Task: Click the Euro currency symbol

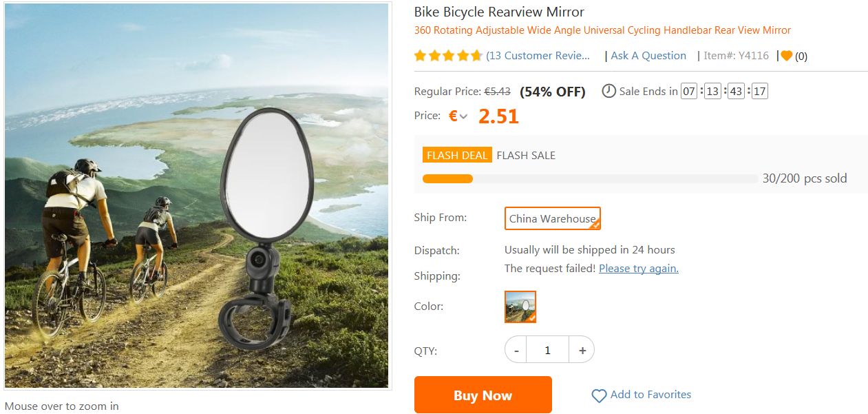Action: (453, 116)
